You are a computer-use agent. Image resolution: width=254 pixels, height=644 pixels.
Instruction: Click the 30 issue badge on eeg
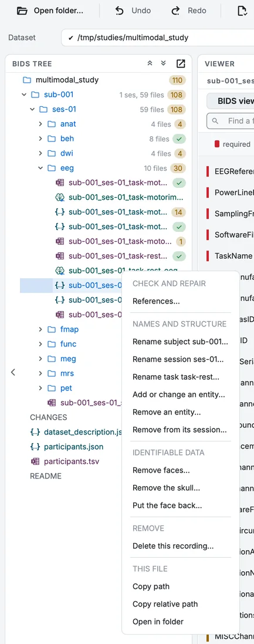click(180, 168)
